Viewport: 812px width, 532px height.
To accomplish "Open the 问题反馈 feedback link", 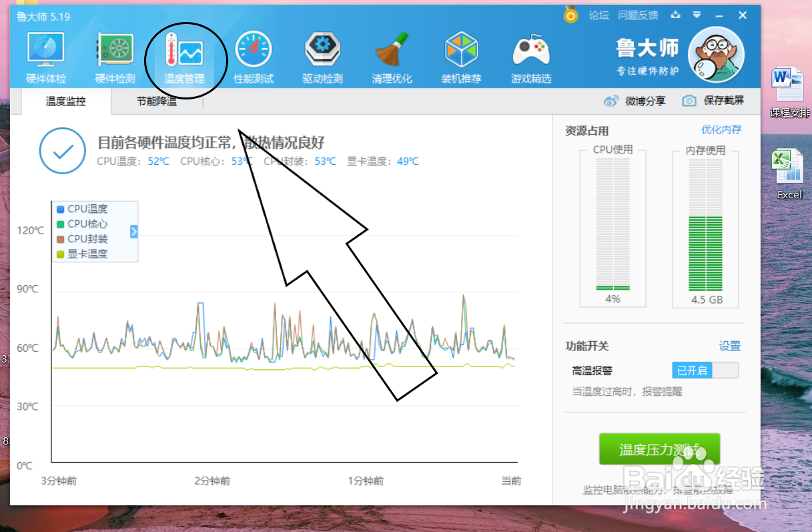I will [x=638, y=15].
